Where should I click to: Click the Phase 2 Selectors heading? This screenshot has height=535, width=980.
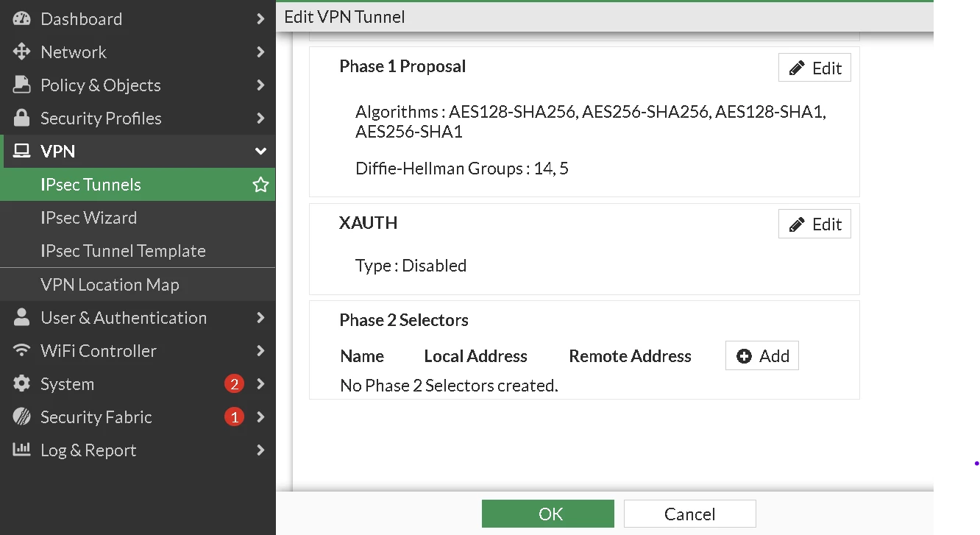tap(404, 320)
